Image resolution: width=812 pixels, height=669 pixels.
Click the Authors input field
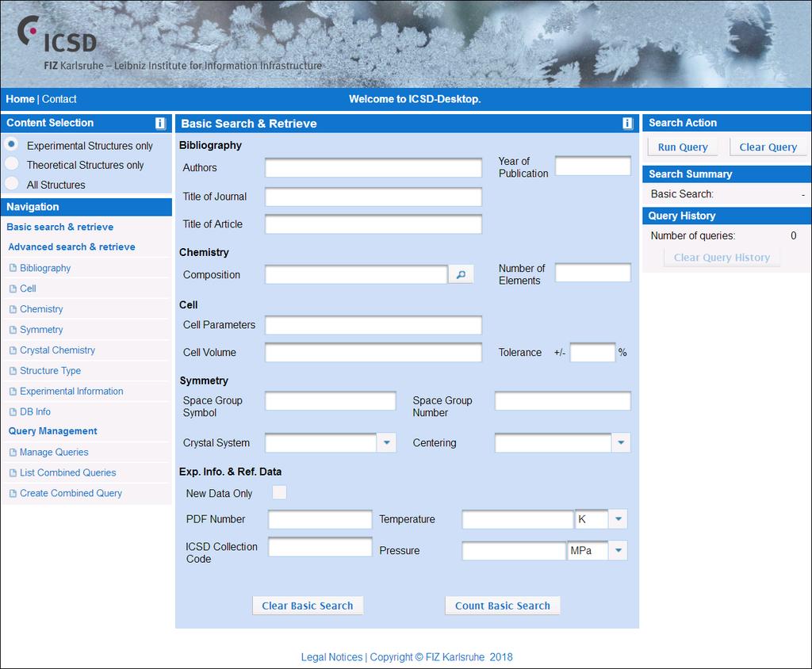coord(373,168)
